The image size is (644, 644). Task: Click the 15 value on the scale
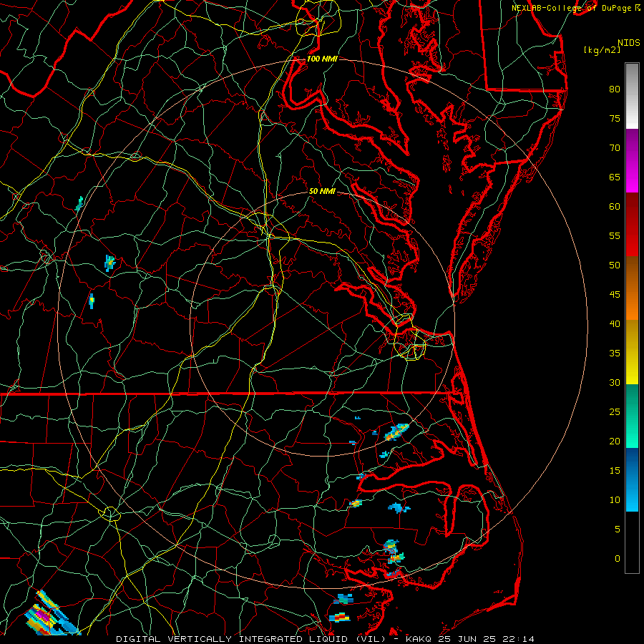(615, 470)
